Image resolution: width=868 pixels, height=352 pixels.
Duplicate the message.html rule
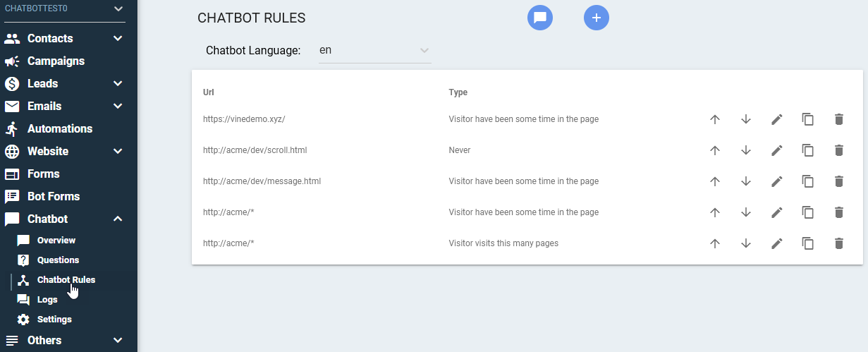click(808, 181)
